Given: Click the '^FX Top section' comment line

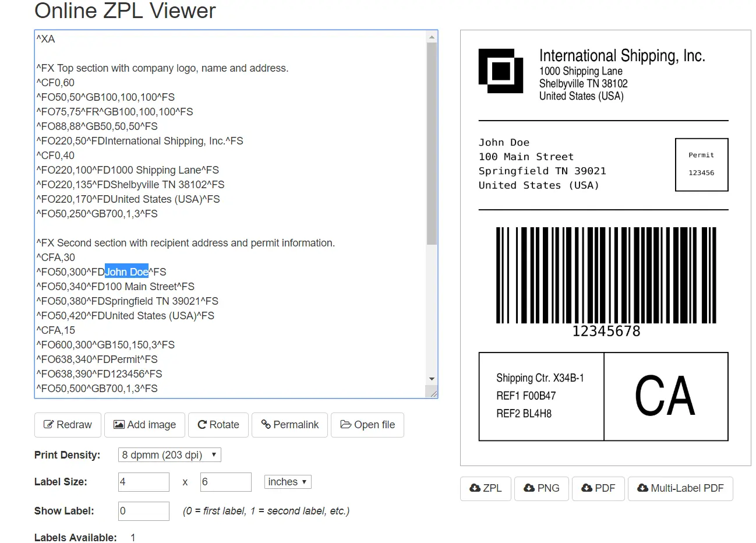Looking at the screenshot, I should [162, 68].
